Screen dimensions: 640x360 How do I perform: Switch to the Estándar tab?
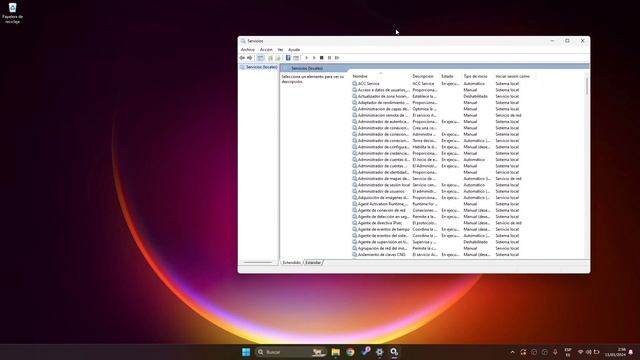click(x=313, y=262)
